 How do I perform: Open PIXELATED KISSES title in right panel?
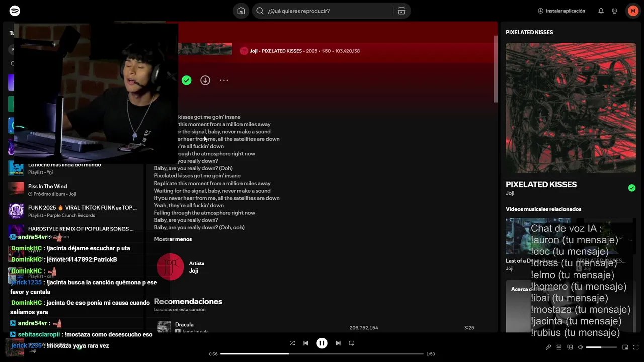(x=541, y=185)
